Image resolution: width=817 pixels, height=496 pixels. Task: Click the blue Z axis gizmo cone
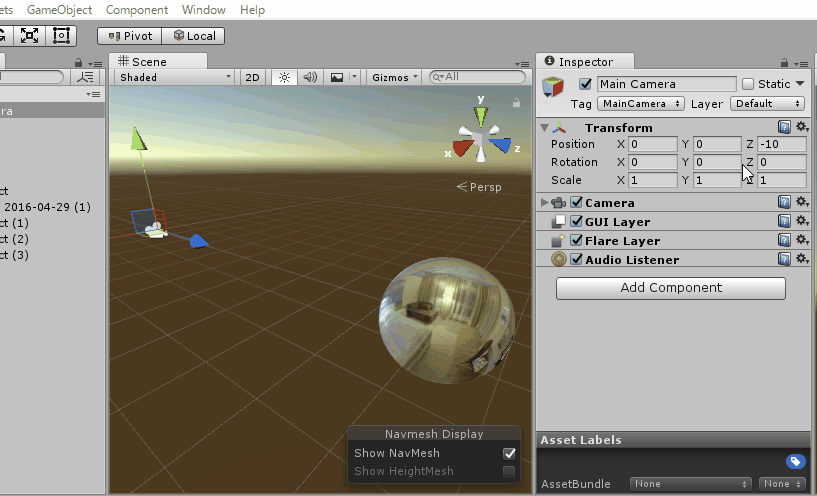(500, 144)
